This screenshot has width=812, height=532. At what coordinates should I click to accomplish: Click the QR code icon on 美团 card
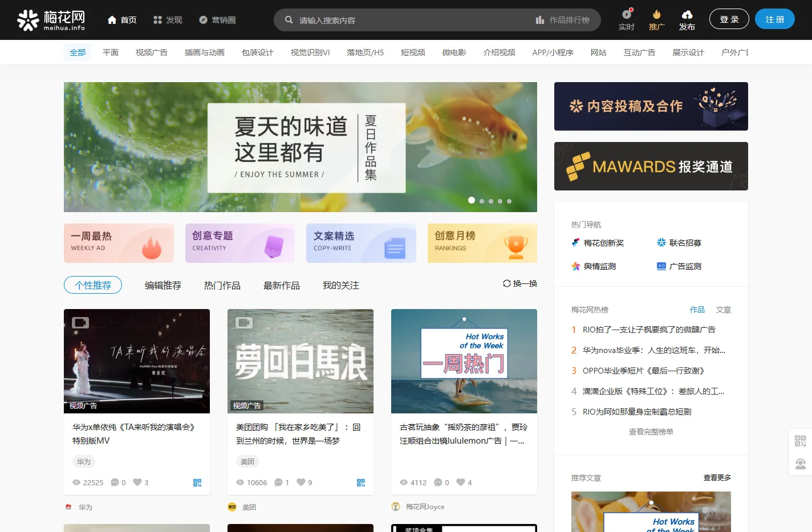tap(361, 482)
